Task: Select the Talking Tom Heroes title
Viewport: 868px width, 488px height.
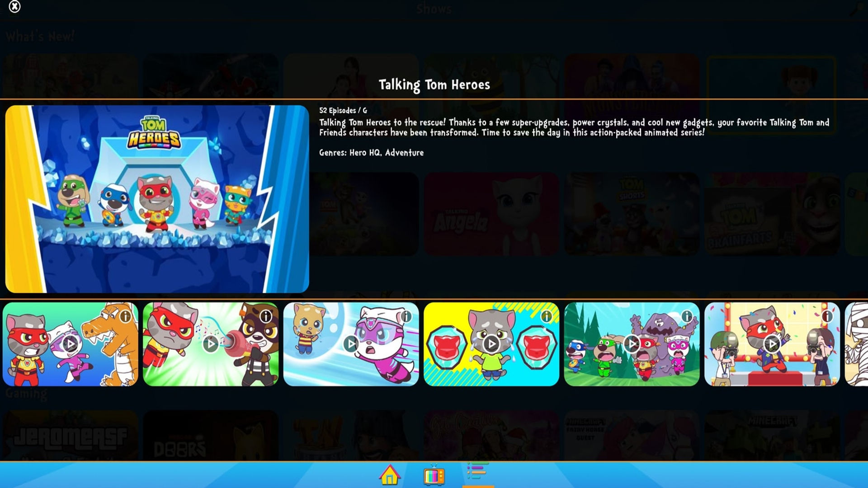Action: click(434, 85)
